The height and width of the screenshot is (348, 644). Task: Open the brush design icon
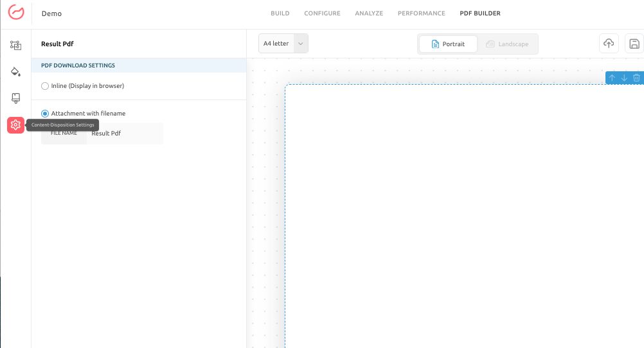click(15, 98)
